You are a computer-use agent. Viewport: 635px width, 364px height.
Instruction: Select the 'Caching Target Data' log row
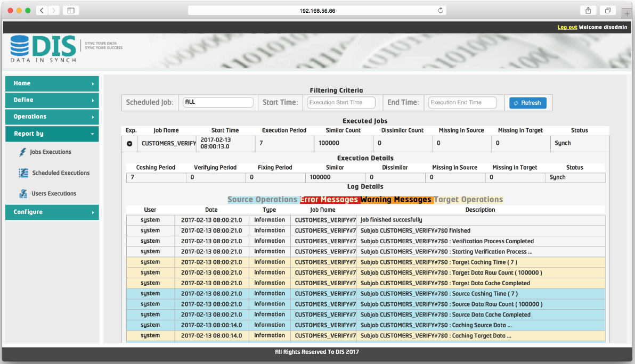tap(365, 336)
